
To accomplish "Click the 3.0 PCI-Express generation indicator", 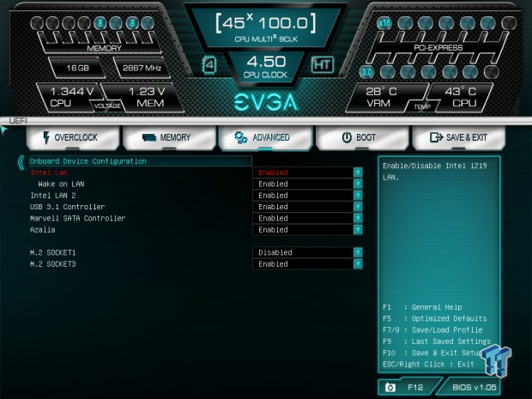I will tap(366, 72).
